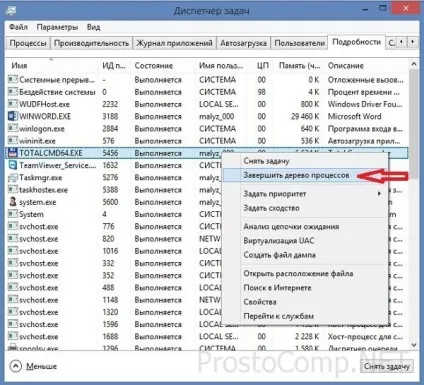Switch to the Журнал приложений tab
Screen dimensions: 424x385
pyautogui.click(x=174, y=43)
